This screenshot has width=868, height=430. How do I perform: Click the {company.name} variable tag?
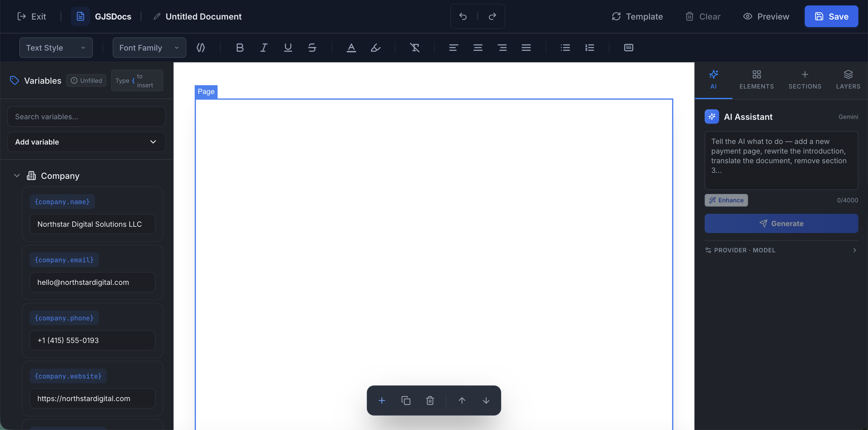point(62,202)
